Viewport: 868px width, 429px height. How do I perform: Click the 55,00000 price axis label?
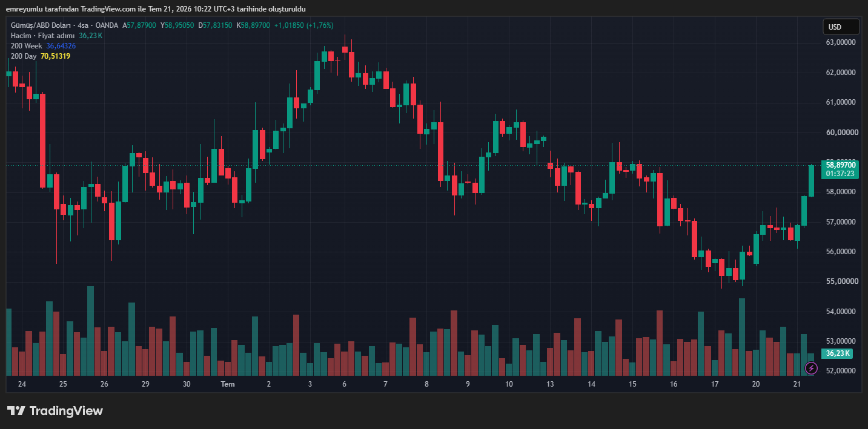click(x=841, y=281)
